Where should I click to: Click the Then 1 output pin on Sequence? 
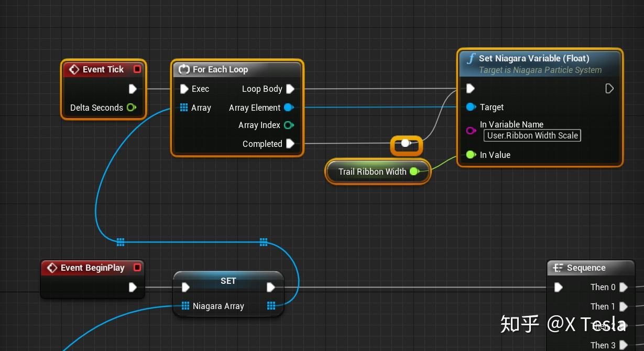point(624,306)
